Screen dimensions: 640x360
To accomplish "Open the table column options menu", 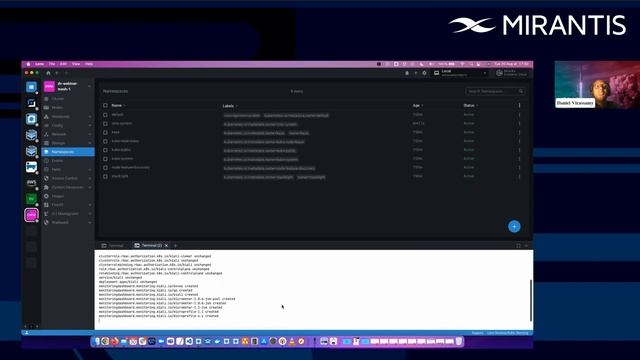I will 520,105.
